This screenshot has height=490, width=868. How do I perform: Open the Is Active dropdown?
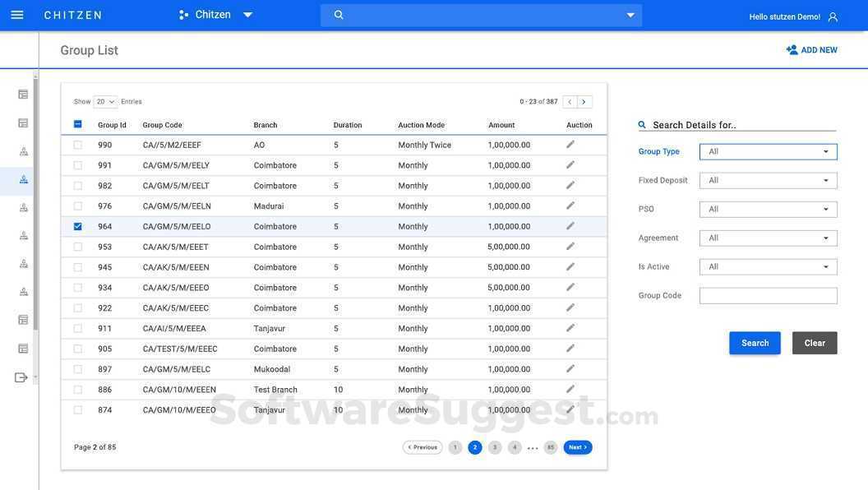click(x=768, y=267)
